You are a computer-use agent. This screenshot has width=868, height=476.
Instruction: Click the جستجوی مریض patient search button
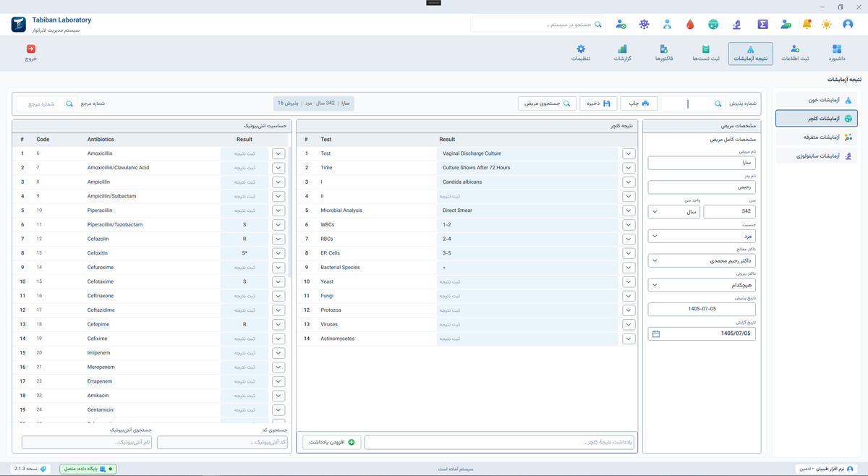547,103
